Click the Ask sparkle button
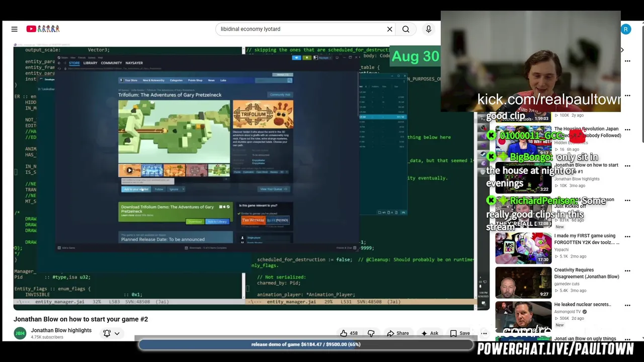 430,333
